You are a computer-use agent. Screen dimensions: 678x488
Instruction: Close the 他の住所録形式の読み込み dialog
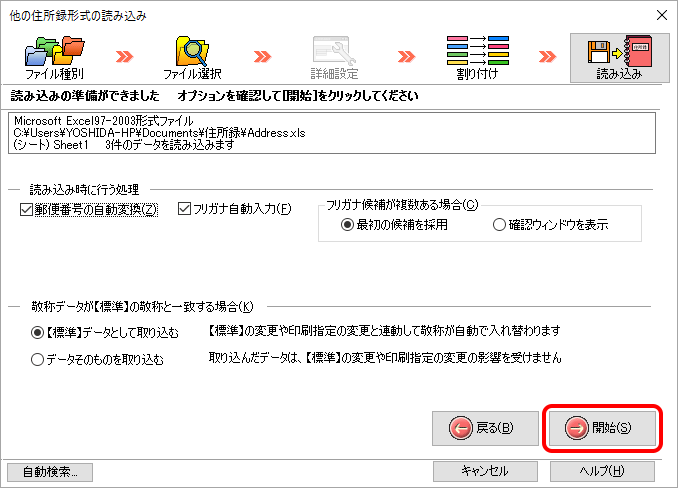[x=662, y=15]
